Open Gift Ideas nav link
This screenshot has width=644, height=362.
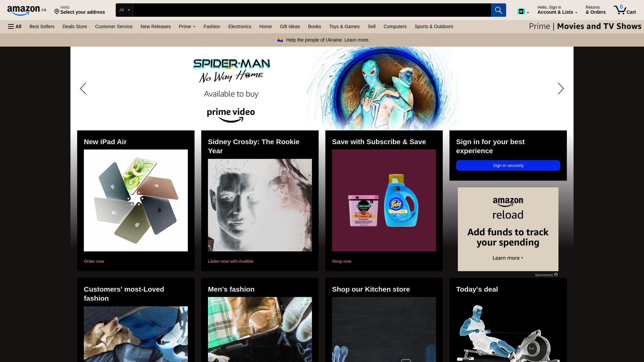click(x=290, y=26)
